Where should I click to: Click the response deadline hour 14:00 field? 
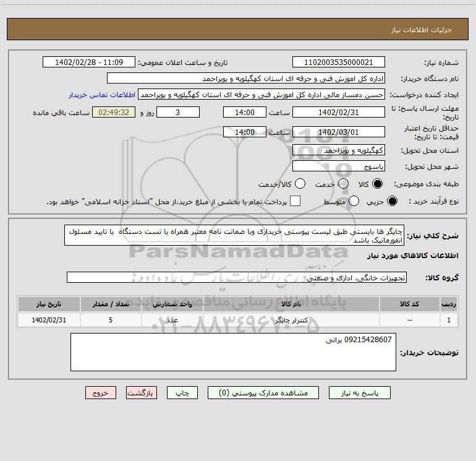(x=245, y=112)
